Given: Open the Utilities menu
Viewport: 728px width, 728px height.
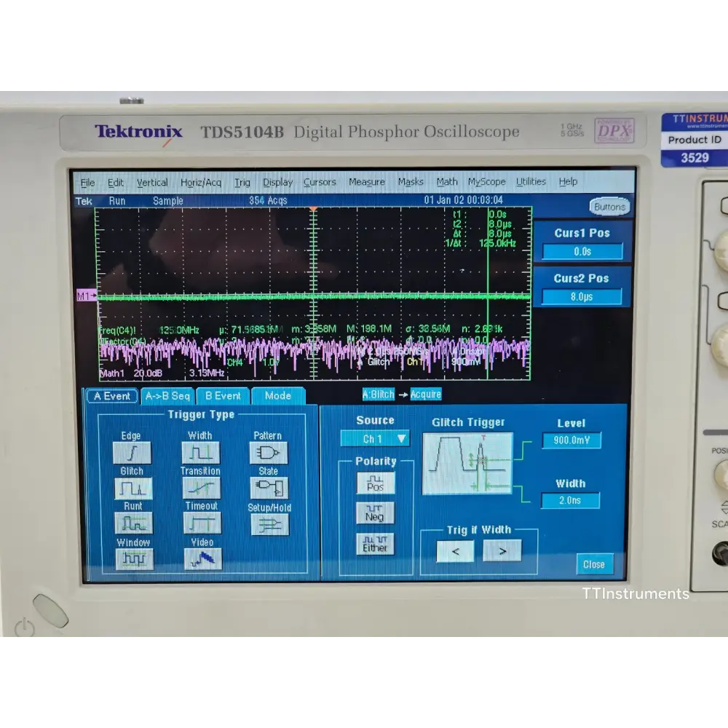Looking at the screenshot, I should point(531,181).
